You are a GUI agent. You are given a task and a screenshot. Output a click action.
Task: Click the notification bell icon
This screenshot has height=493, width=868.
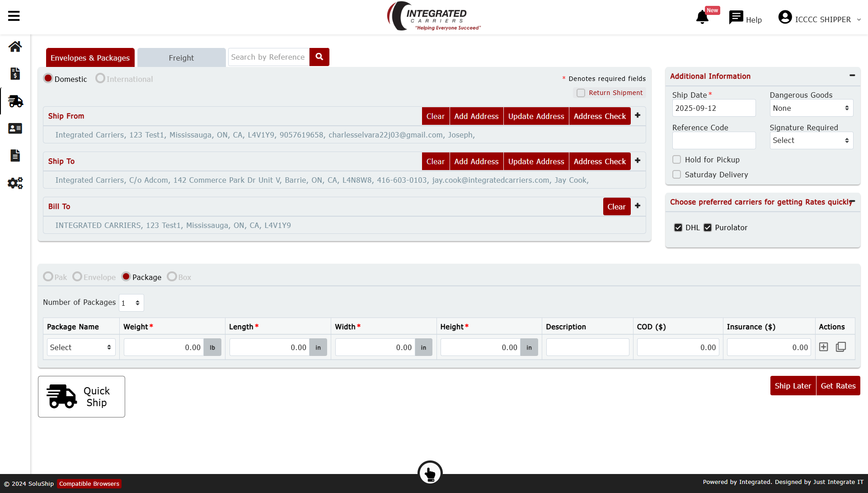click(x=702, y=17)
